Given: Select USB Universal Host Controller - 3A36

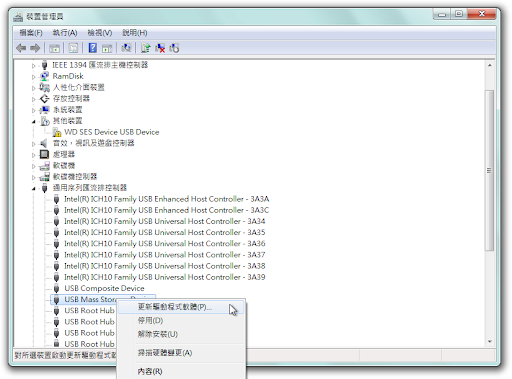Looking at the screenshot, I should pyautogui.click(x=165, y=244).
